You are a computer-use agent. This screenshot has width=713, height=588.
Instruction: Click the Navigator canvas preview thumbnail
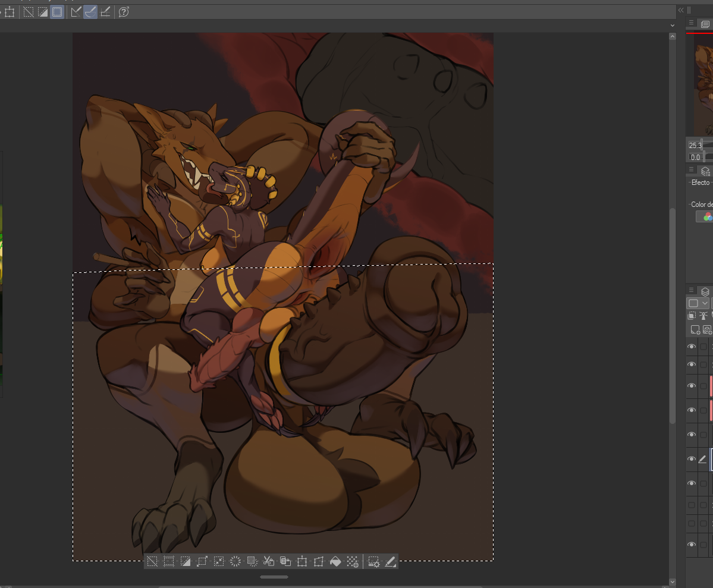pos(703,85)
